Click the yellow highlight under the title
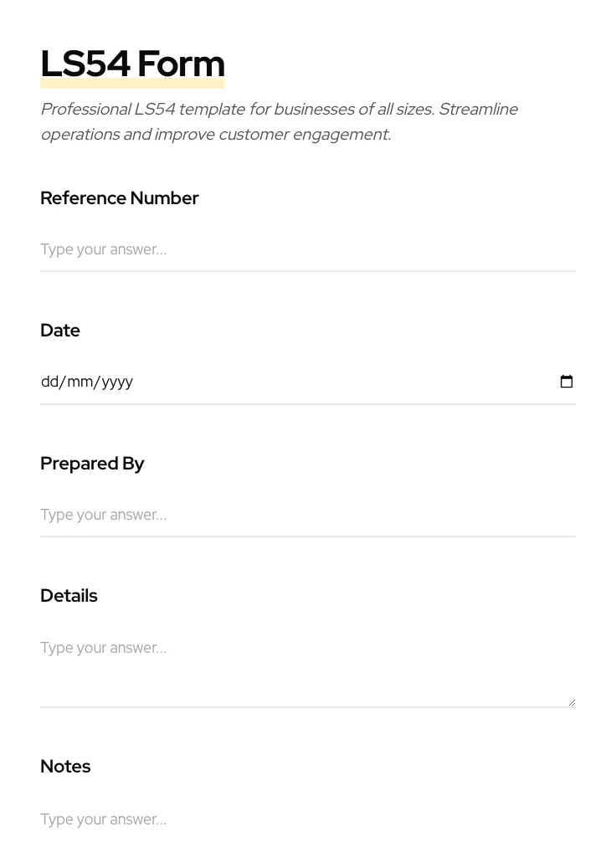 [x=132, y=84]
